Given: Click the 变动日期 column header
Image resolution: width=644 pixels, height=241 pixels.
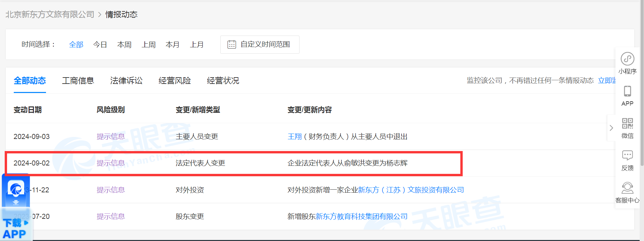Looking at the screenshot, I should pos(28,110).
